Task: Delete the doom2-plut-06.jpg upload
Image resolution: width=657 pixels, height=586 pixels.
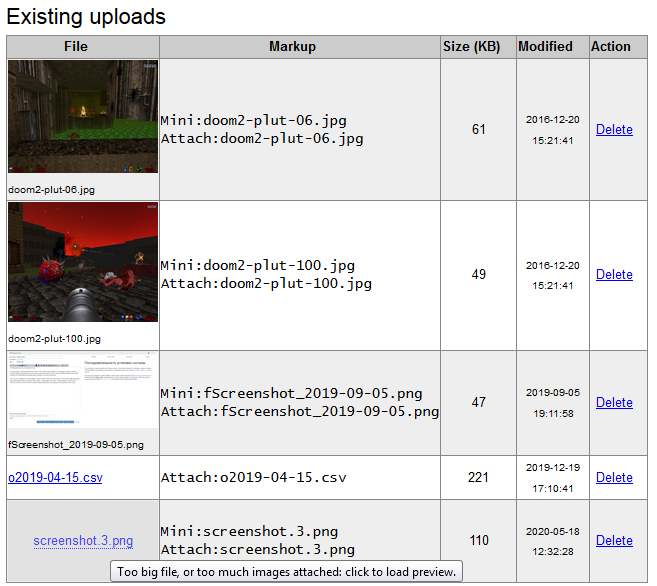Action: pos(614,129)
